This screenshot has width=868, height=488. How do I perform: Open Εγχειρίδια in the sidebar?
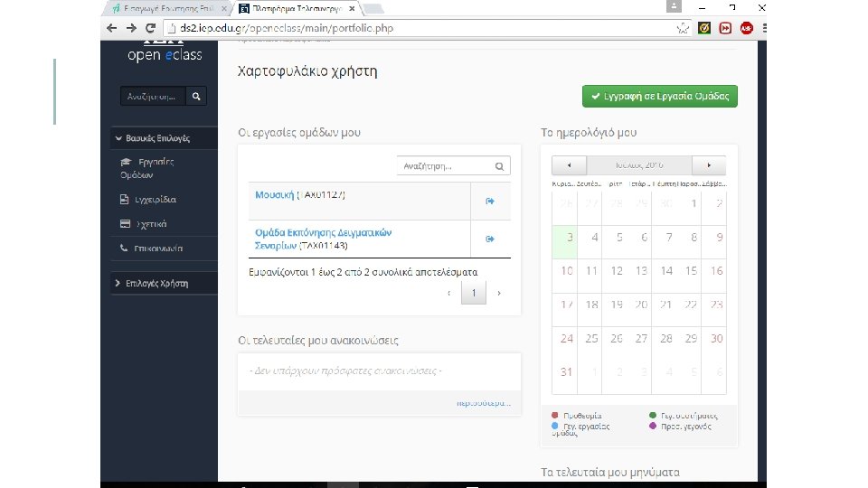point(147,199)
